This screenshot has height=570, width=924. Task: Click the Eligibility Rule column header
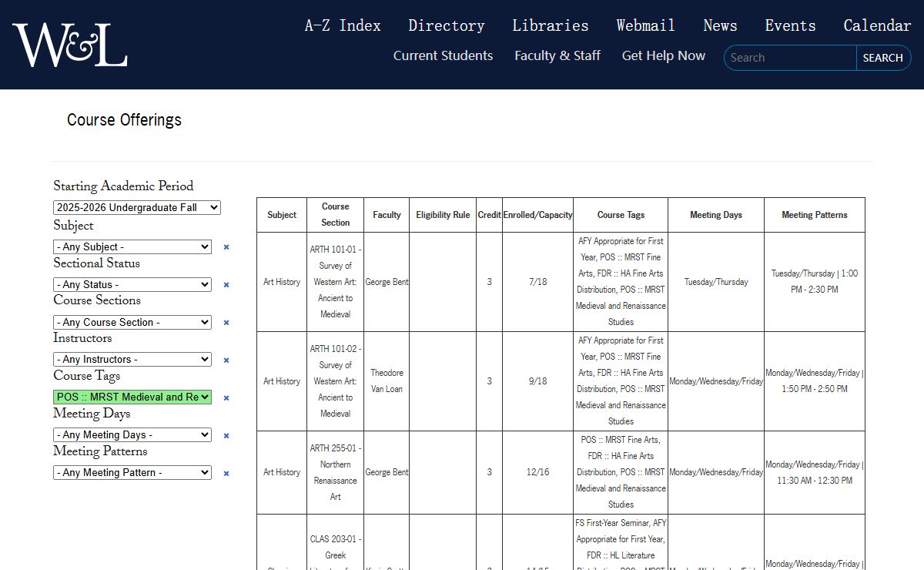(443, 215)
